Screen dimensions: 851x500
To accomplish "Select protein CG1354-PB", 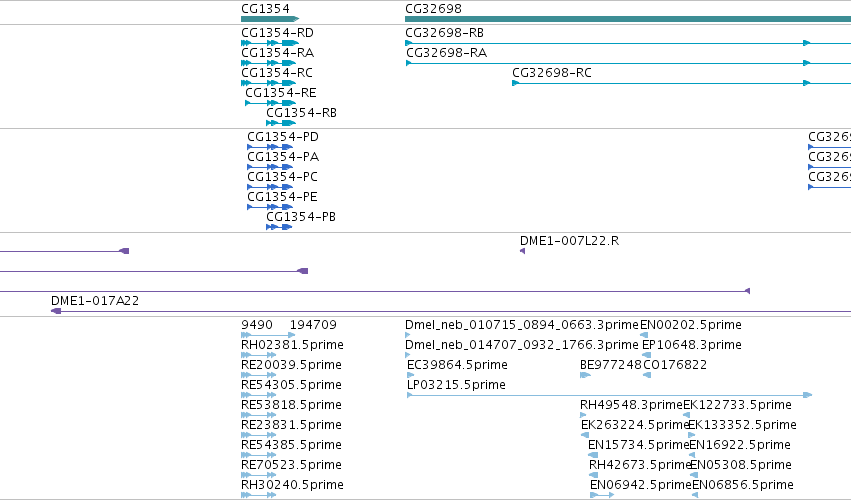I will (x=301, y=217).
